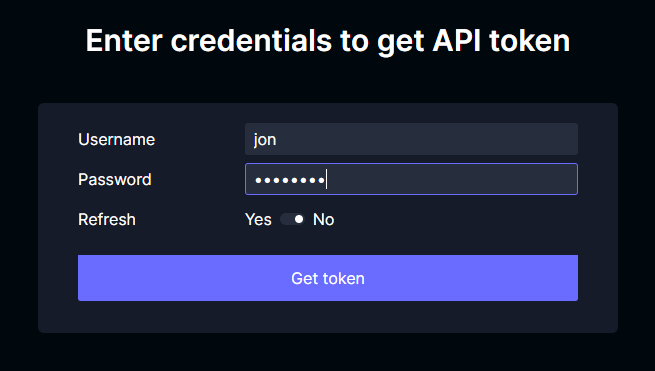This screenshot has height=371, width=655.
Task: Toggle the Refresh switch
Action: point(292,219)
